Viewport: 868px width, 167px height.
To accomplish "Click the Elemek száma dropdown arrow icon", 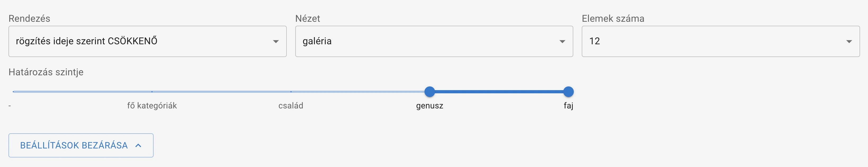I will click(849, 42).
